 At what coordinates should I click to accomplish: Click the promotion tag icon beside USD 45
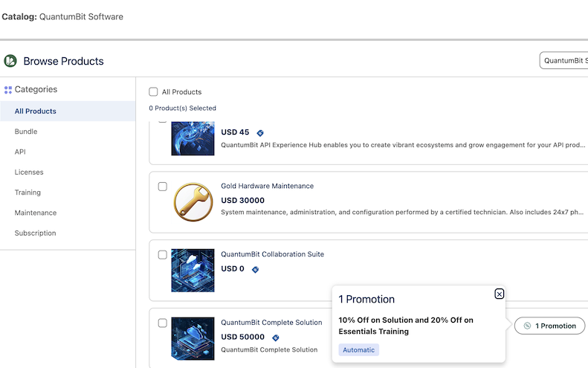tap(260, 133)
